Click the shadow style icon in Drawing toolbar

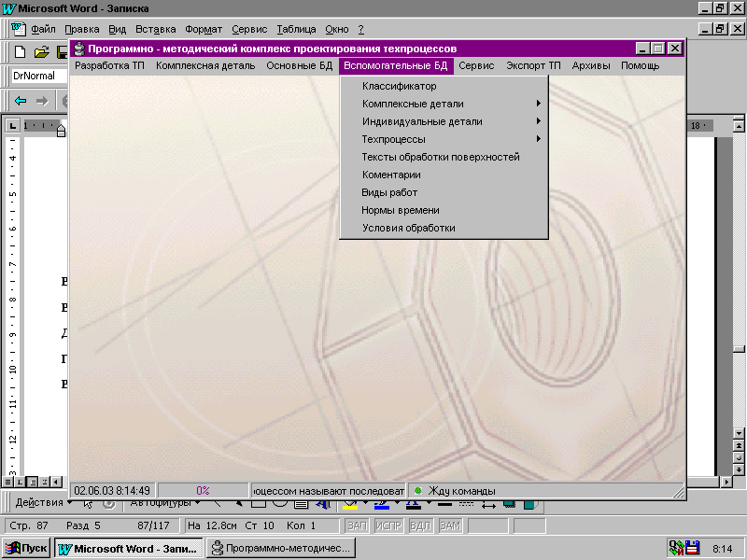509,504
